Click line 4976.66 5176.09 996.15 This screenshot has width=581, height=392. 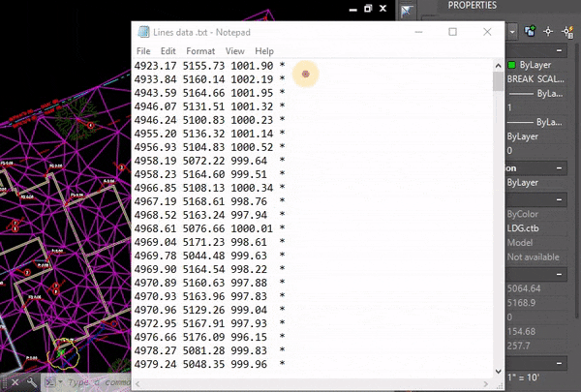(210, 337)
